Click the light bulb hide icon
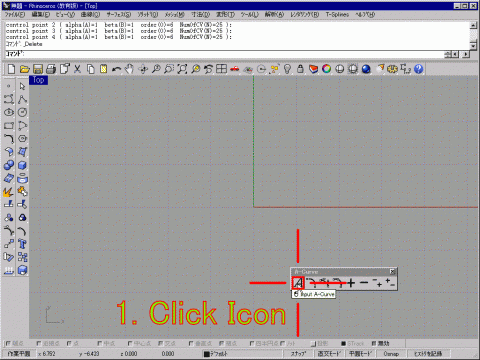The width and height of the screenshot is (480, 360). 287,69
